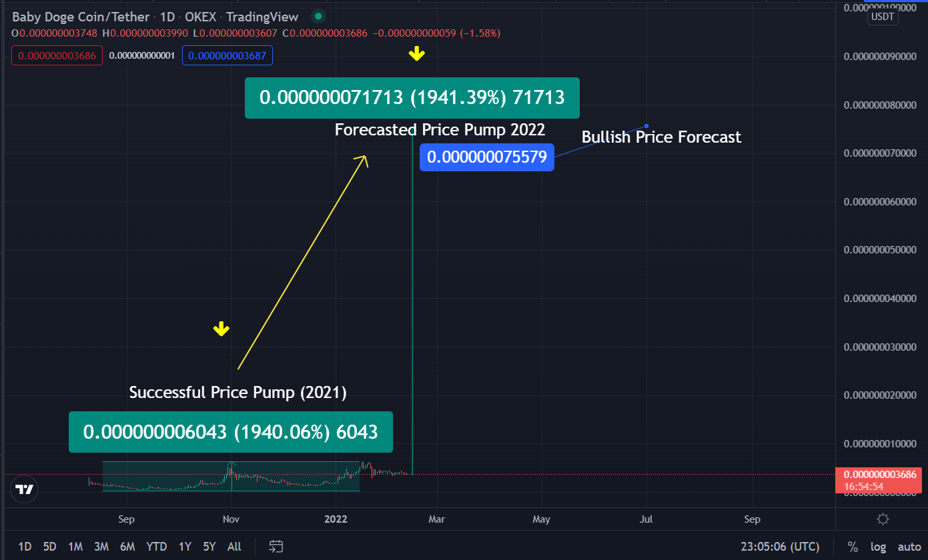The height and width of the screenshot is (560, 928).
Task: Click 0.000000020000 on price axis
Action: [x=879, y=395]
